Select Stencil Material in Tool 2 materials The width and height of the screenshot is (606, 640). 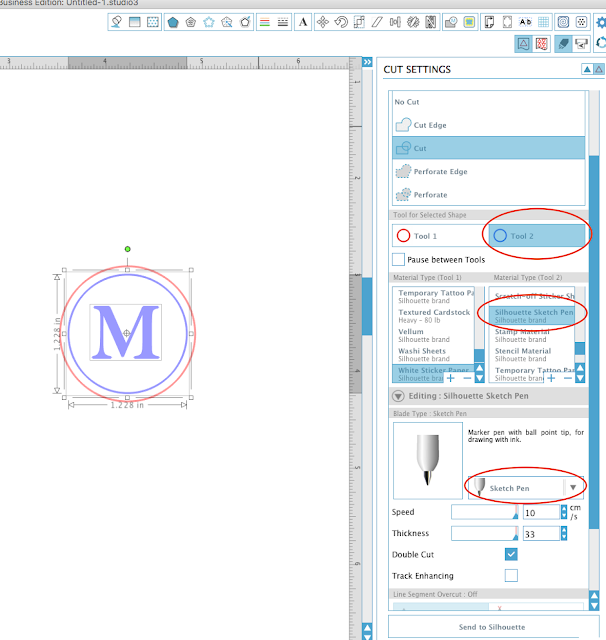coord(532,355)
